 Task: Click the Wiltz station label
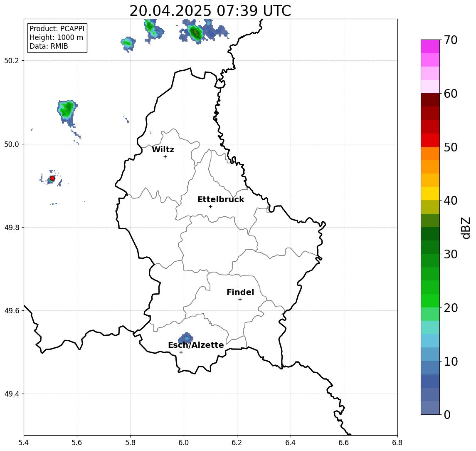(x=163, y=149)
